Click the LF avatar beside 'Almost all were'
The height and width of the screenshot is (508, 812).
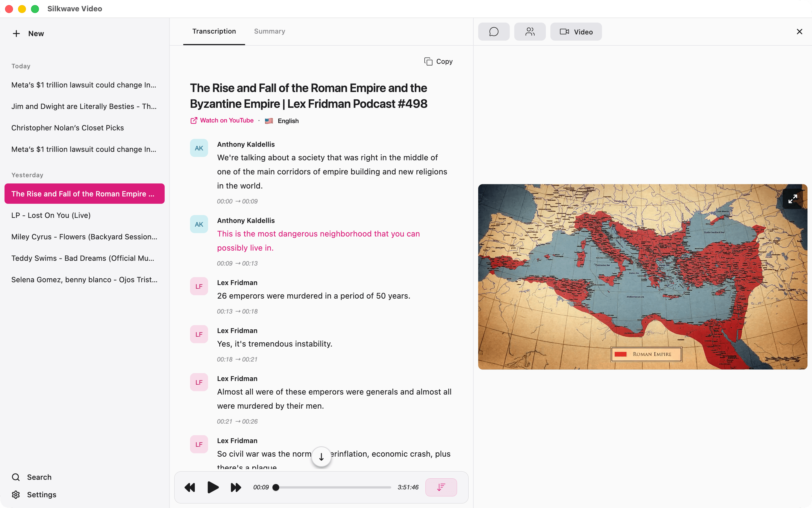[199, 382]
